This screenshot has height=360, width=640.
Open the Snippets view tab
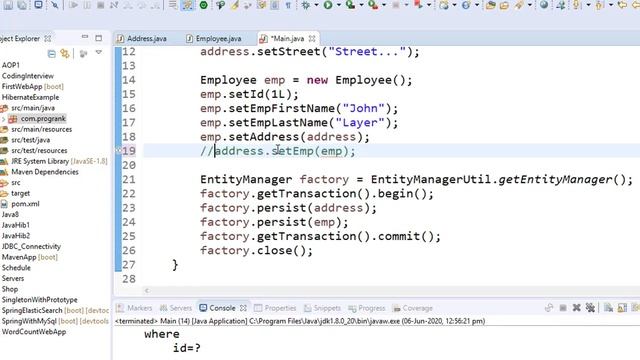coord(322,308)
